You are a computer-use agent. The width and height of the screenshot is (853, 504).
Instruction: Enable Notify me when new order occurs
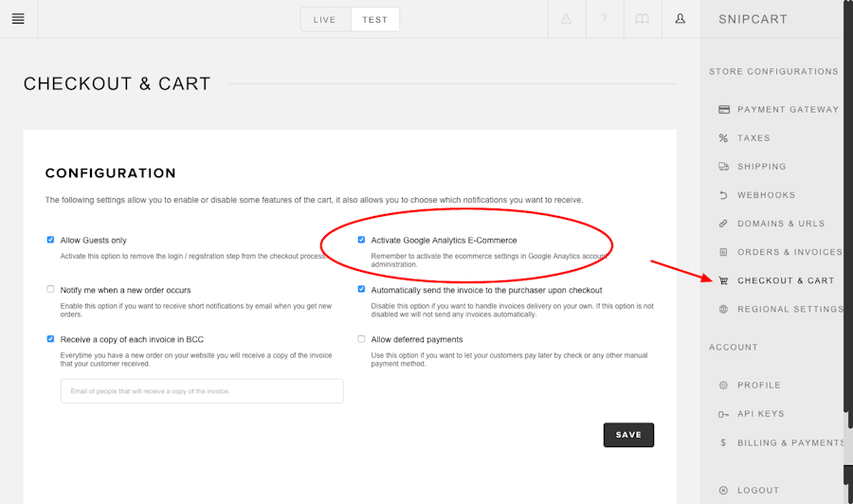point(50,289)
